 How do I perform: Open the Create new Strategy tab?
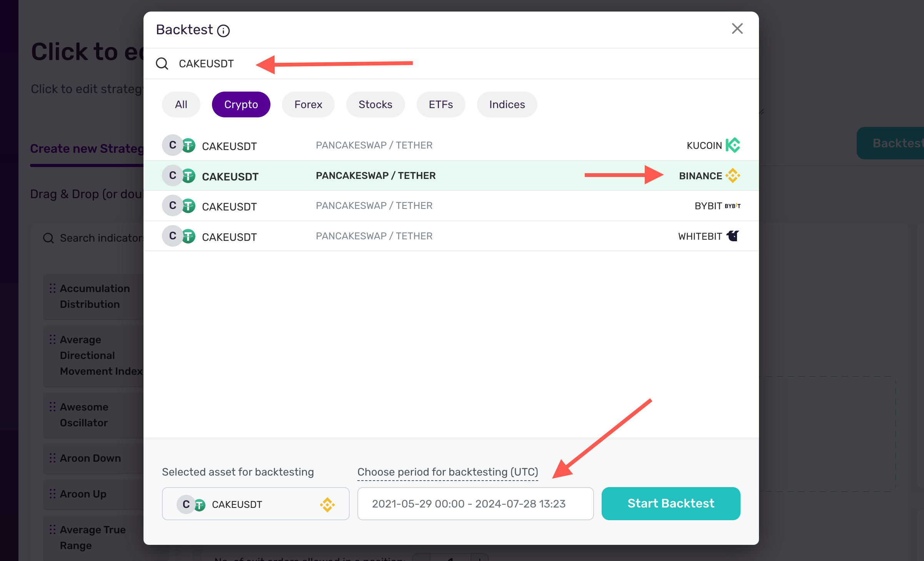click(87, 149)
